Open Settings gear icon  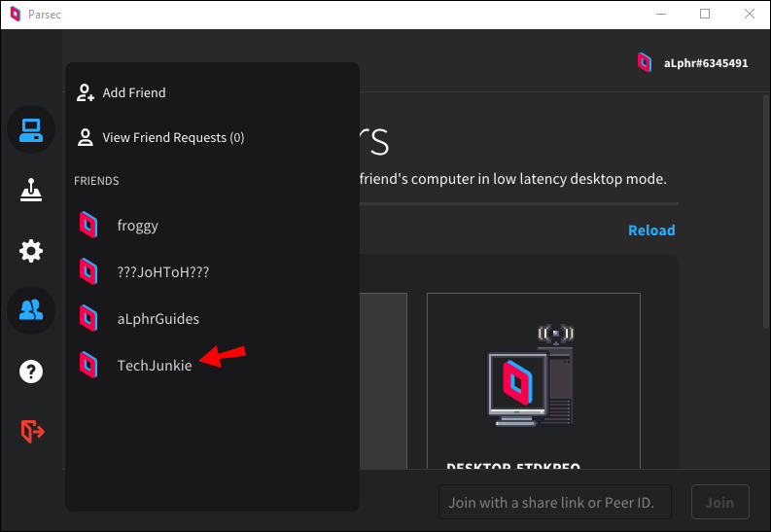(x=31, y=251)
